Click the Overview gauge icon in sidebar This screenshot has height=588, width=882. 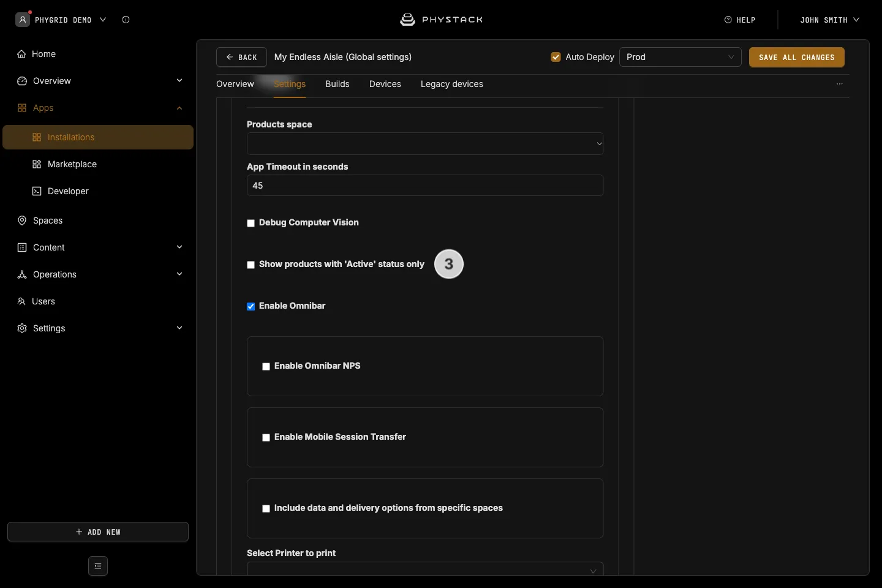22,81
